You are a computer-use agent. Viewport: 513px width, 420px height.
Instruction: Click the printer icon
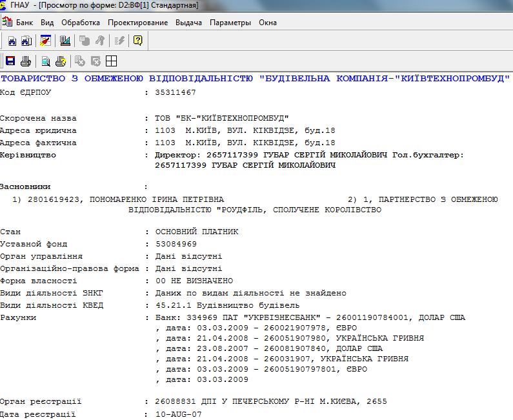point(25,61)
